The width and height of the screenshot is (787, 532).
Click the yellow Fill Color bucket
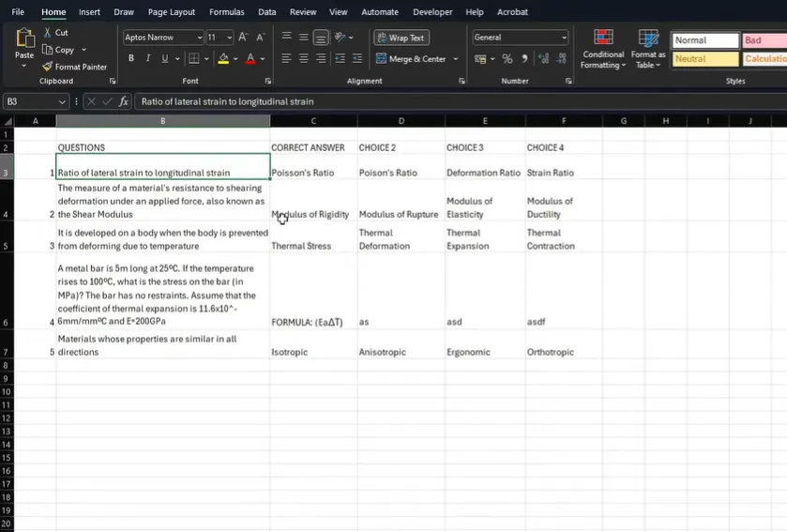222,58
